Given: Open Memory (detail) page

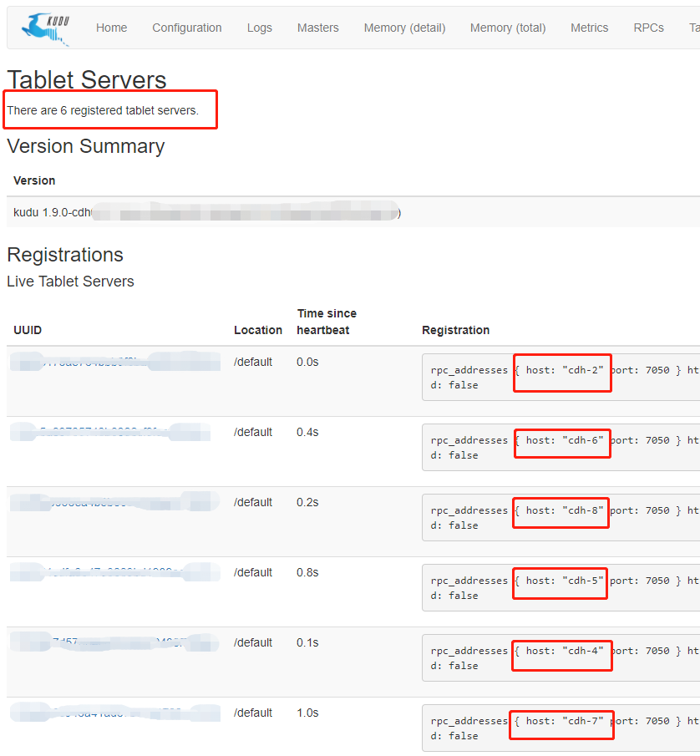Looking at the screenshot, I should [x=404, y=28].
